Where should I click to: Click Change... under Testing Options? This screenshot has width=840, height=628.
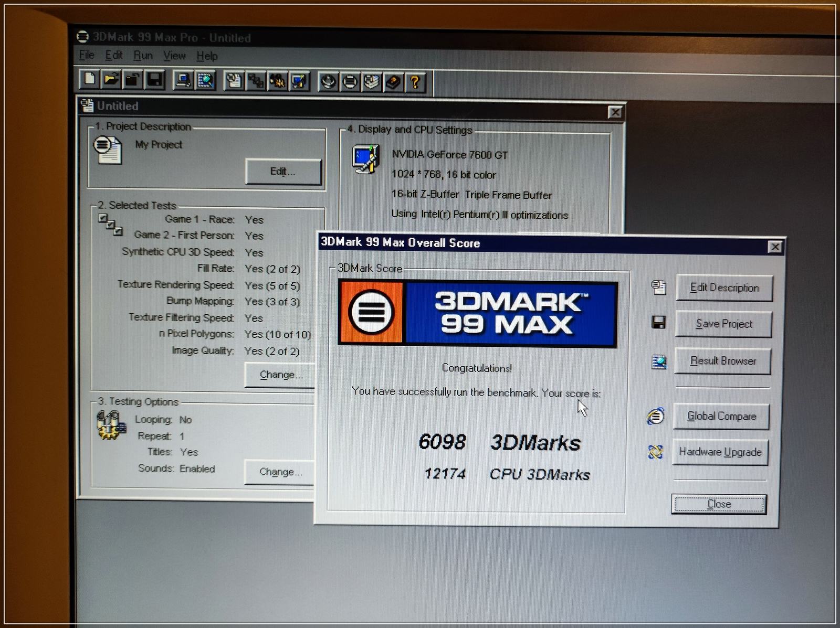(x=280, y=472)
